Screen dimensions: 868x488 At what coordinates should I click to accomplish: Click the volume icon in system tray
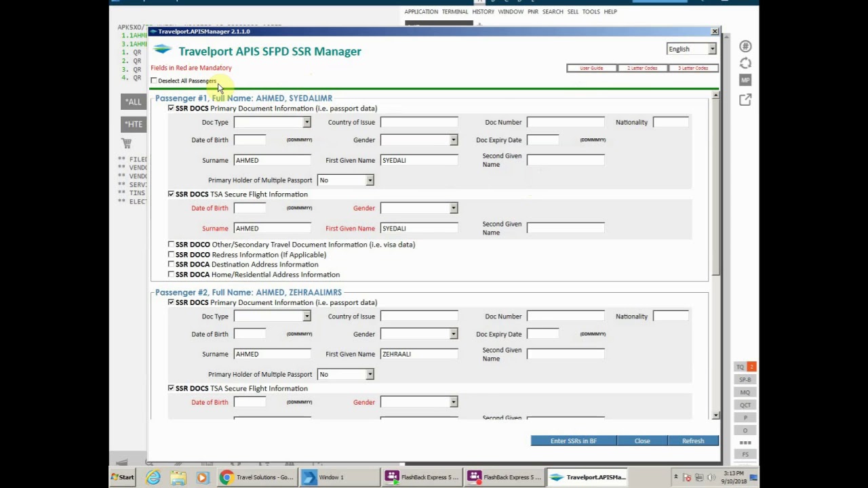709,477
